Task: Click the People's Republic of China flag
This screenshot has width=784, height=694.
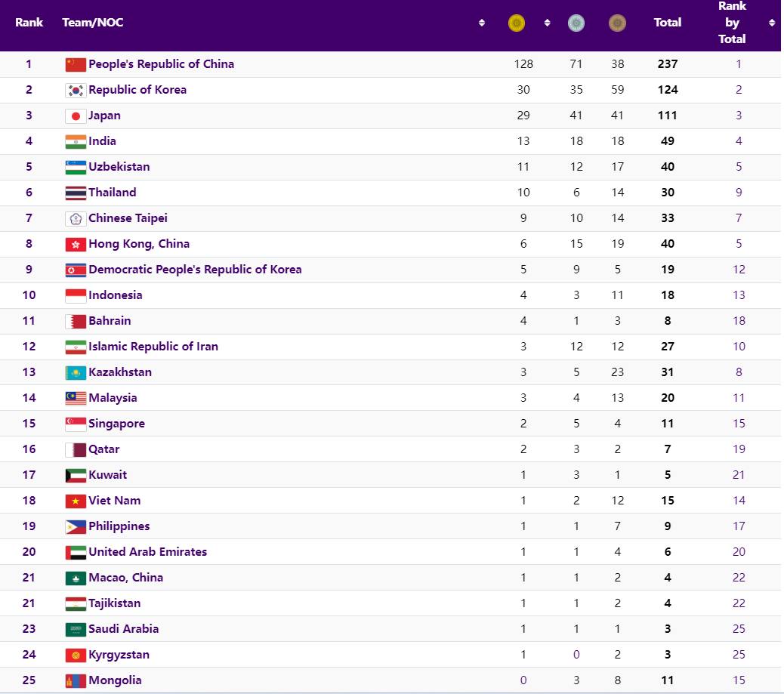Action: pyautogui.click(x=76, y=64)
